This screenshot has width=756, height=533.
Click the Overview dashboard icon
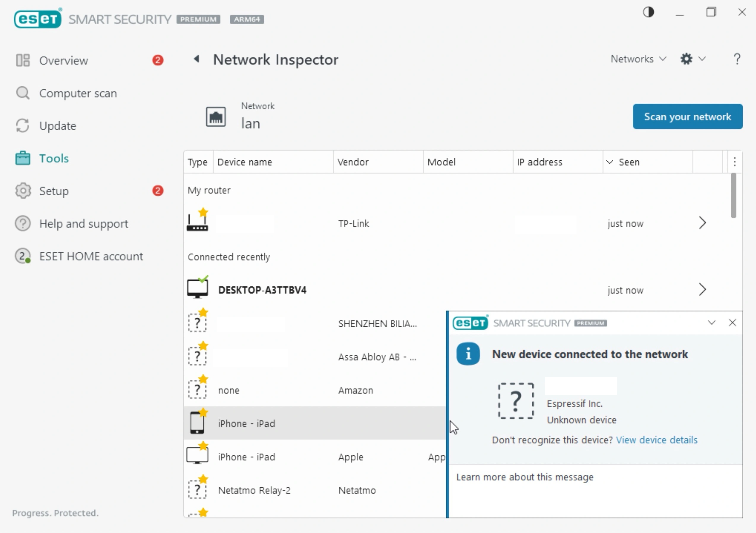[23, 60]
